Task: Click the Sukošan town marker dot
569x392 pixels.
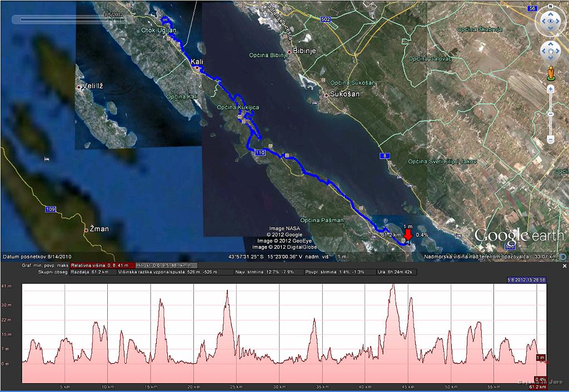Action: pyautogui.click(x=326, y=96)
